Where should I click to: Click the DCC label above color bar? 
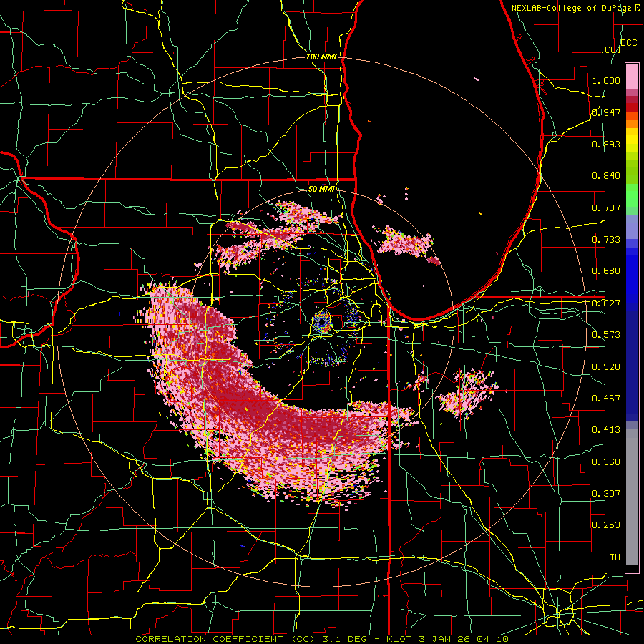(x=628, y=43)
